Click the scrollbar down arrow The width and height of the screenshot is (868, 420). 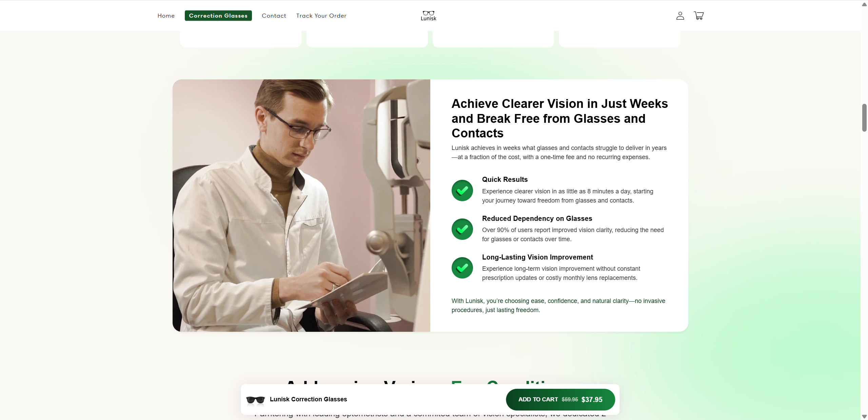point(864,416)
